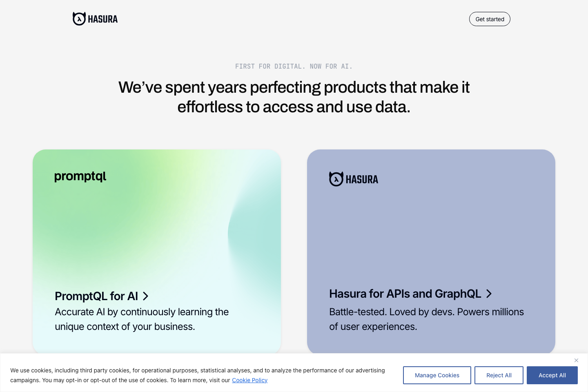
Task: Click the Reject All button
Action: point(499,375)
